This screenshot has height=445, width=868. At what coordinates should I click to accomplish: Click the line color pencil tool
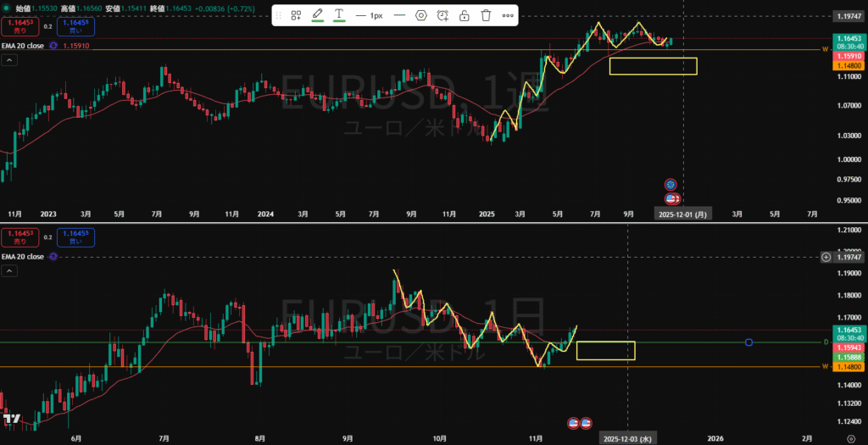(318, 15)
